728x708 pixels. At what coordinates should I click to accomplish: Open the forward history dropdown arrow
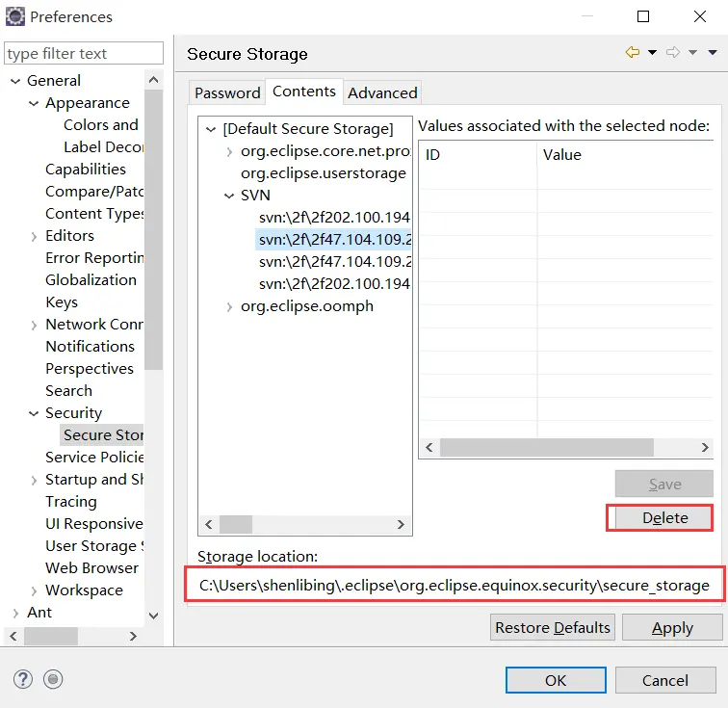[x=692, y=52]
